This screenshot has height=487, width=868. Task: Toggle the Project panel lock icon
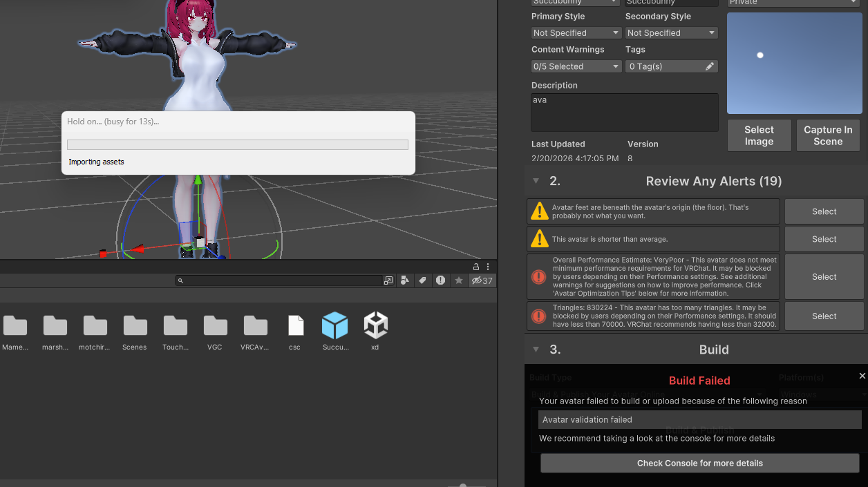476,267
